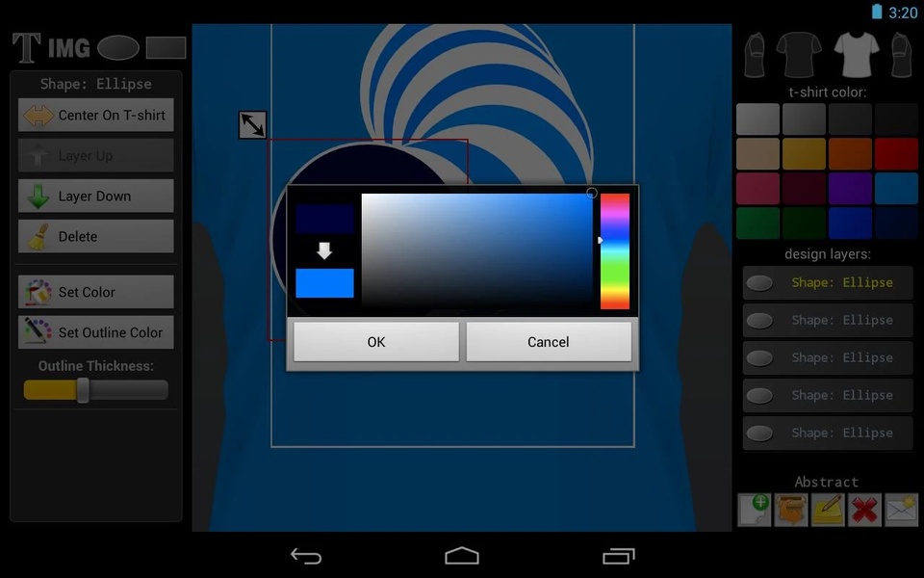The height and width of the screenshot is (578, 924).
Task: Click the previous dark navy color preview
Action: [324, 219]
